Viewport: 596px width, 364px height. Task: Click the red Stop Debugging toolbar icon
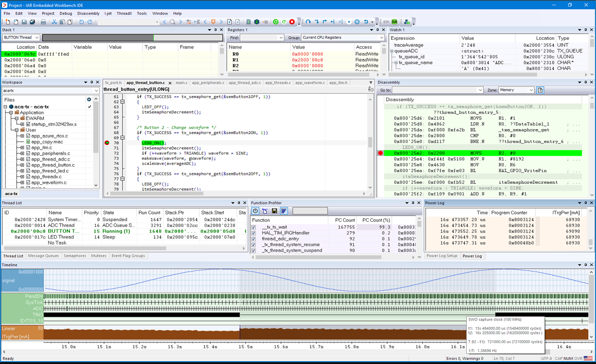pos(292,22)
